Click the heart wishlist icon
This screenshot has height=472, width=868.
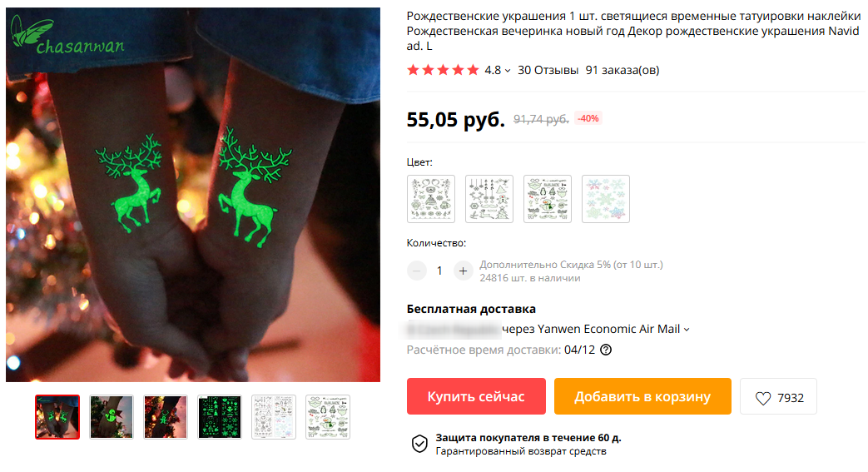pyautogui.click(x=763, y=398)
